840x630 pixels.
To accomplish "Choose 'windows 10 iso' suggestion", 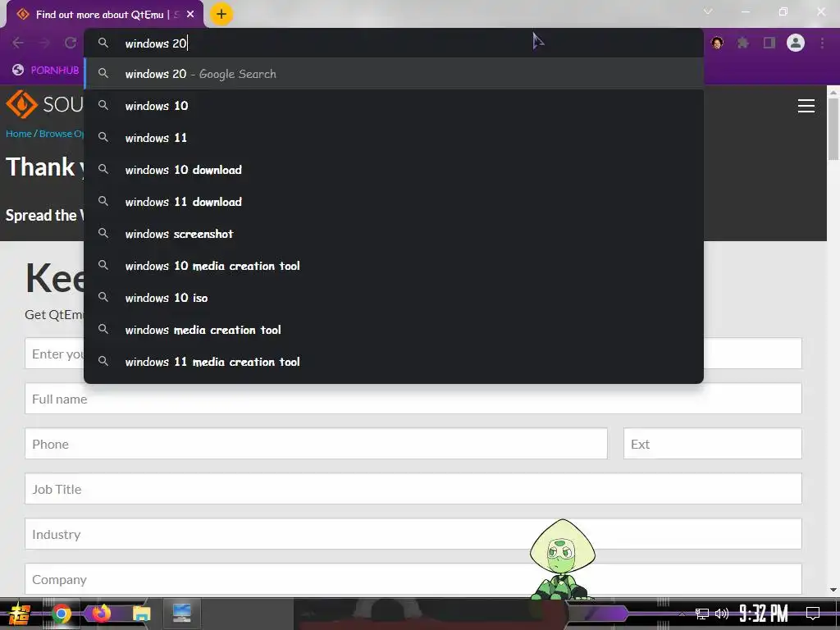I will coord(394,298).
